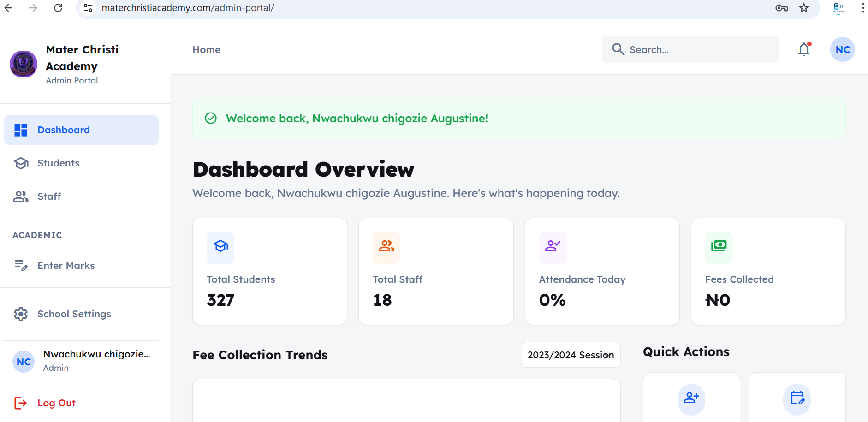Bookmark this page with the star icon
This screenshot has width=868, height=422.
pyautogui.click(x=804, y=8)
